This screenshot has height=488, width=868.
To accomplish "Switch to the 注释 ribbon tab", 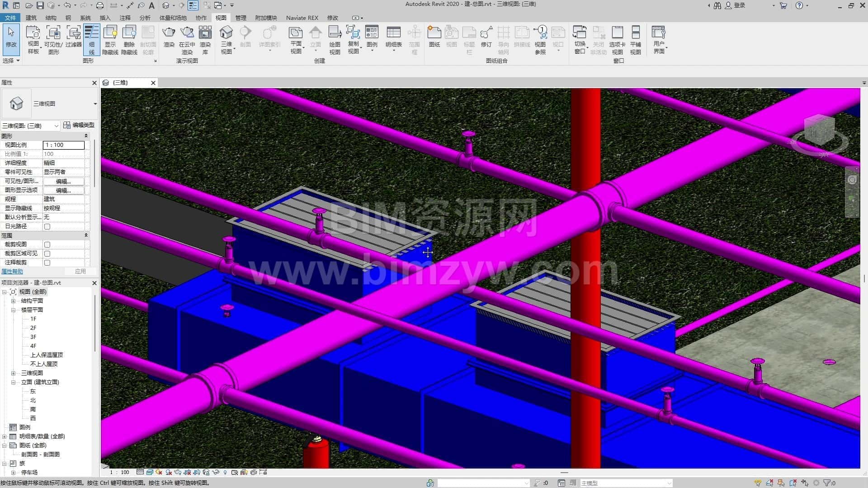I will click(x=125, y=18).
